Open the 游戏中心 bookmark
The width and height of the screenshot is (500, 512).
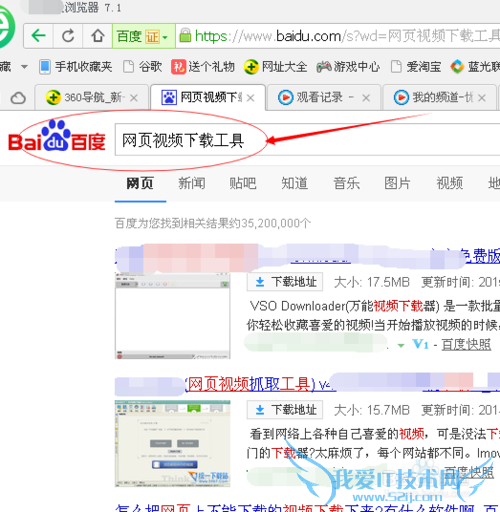click(x=348, y=67)
